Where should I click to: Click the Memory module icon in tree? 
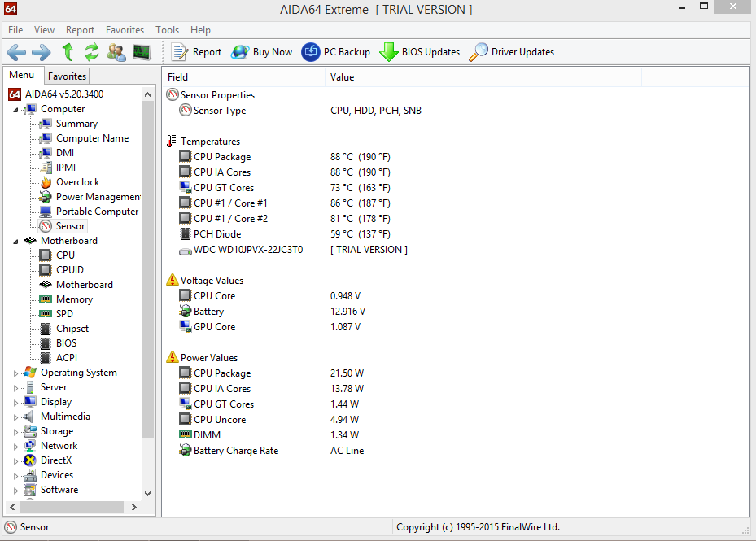click(46, 299)
